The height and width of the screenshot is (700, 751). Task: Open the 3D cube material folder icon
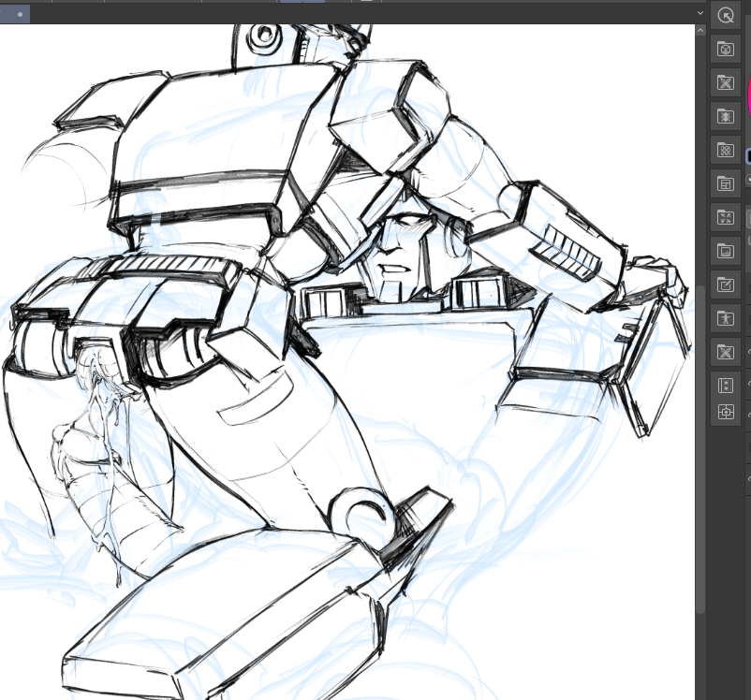click(x=726, y=50)
